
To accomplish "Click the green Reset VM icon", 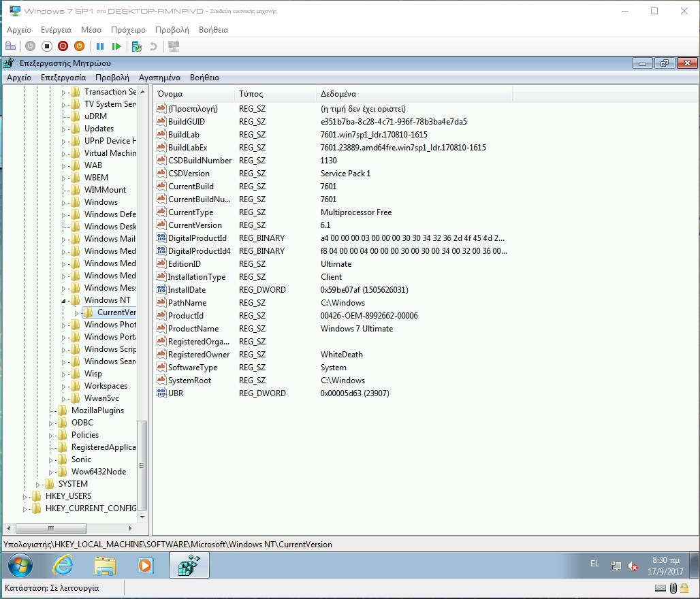I will (116, 46).
